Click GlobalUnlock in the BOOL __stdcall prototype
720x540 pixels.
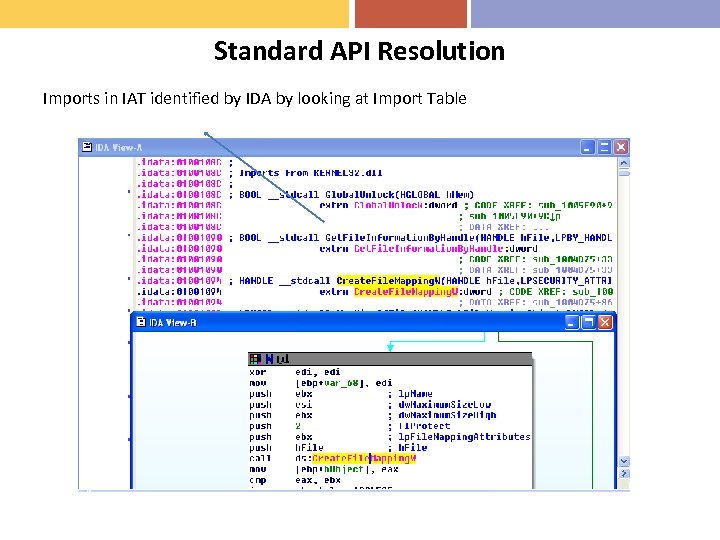point(360,195)
